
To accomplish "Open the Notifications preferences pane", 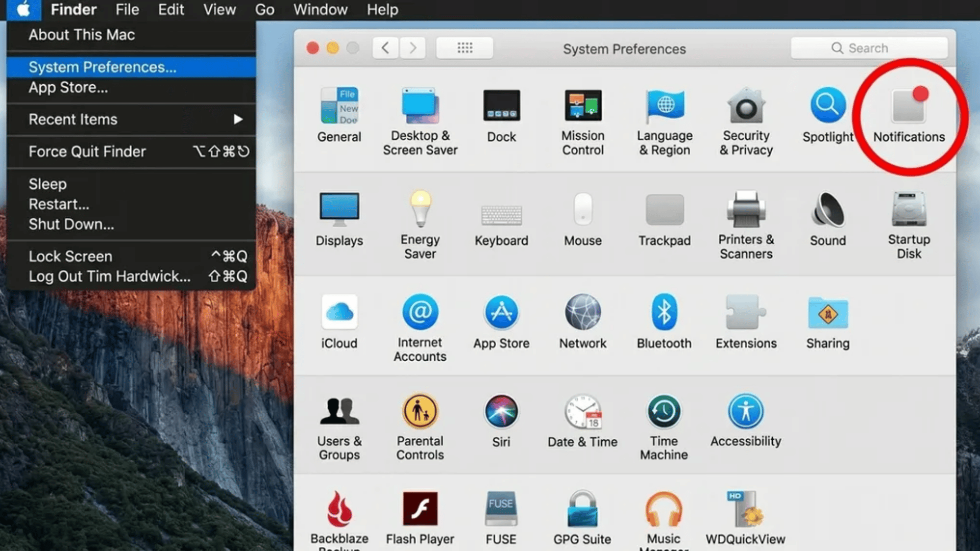I will click(x=909, y=115).
